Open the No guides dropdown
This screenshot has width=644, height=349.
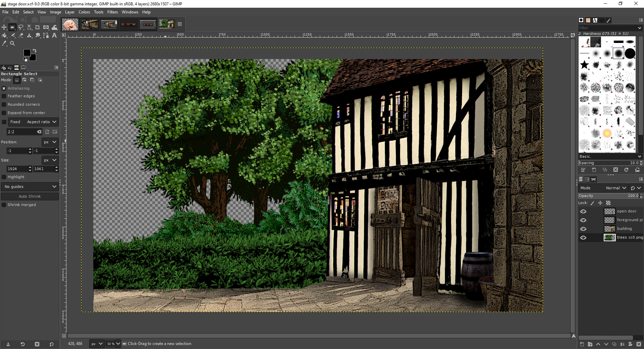coord(30,187)
